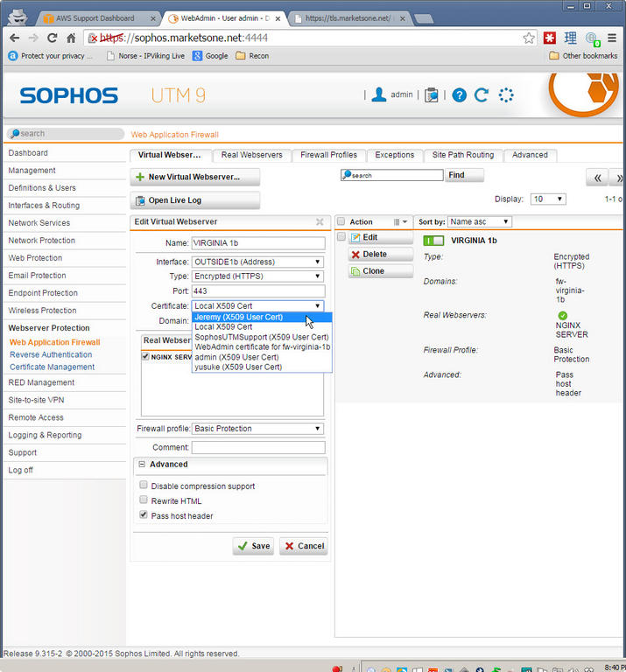Open Site Path Routing tab
Screen dimensions: 626x672
(x=463, y=155)
